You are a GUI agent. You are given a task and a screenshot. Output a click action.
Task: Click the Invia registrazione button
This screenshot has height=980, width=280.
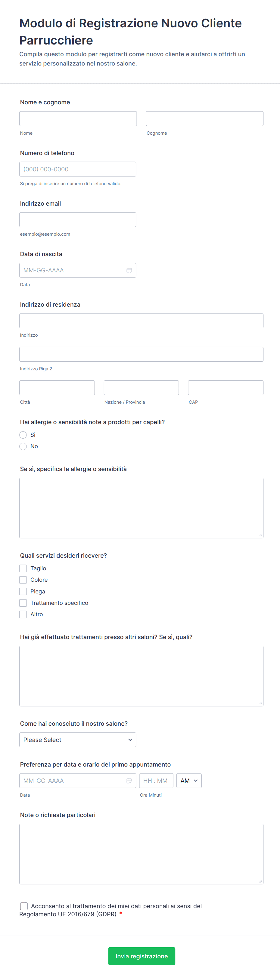142,956
